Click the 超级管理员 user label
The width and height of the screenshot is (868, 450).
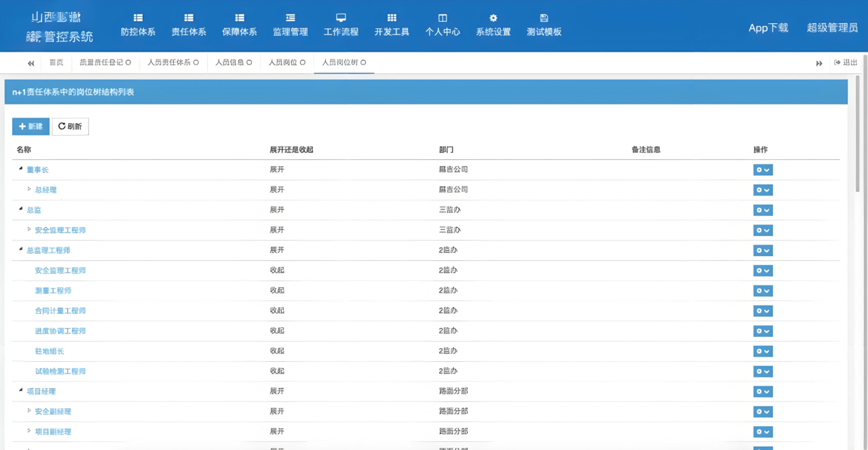click(x=832, y=28)
